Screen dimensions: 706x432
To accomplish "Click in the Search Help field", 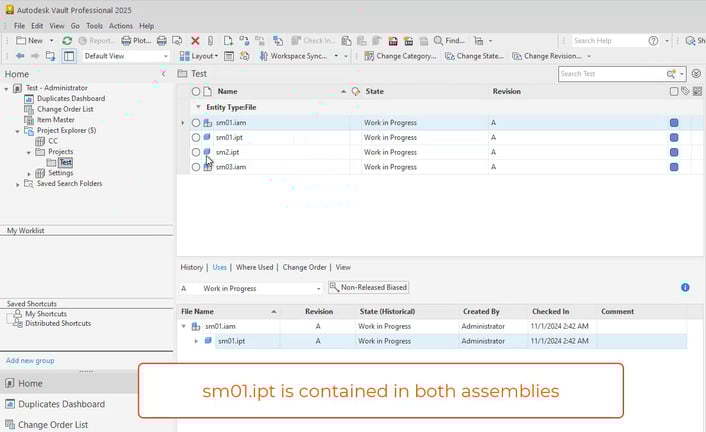I will pyautogui.click(x=609, y=41).
